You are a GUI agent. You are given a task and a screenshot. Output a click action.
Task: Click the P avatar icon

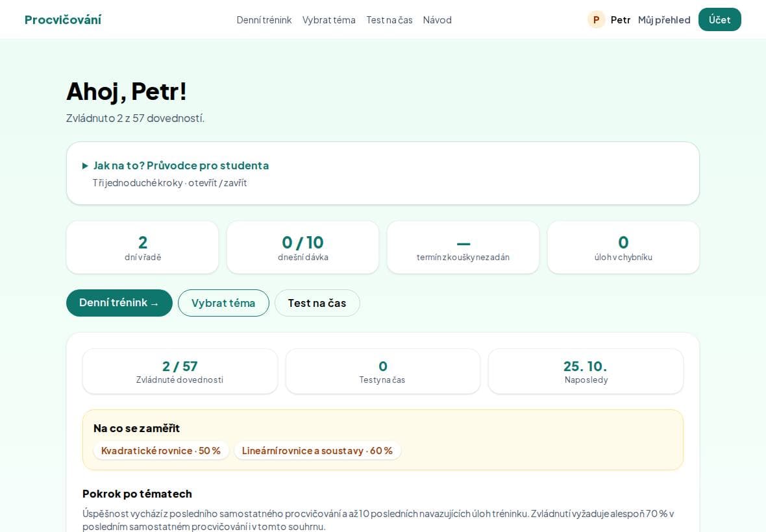pyautogui.click(x=596, y=19)
